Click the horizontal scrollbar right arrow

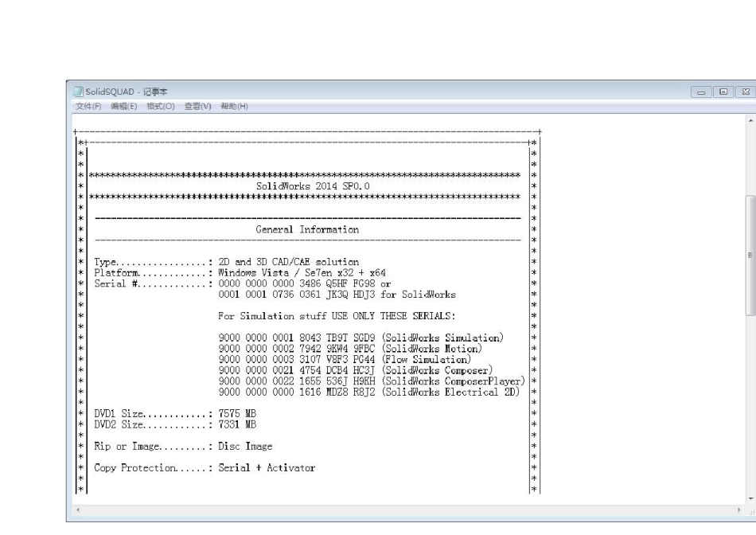point(738,510)
